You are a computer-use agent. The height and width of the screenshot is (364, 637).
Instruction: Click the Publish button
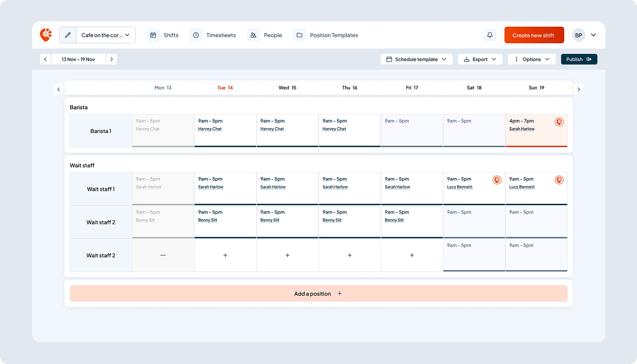579,59
